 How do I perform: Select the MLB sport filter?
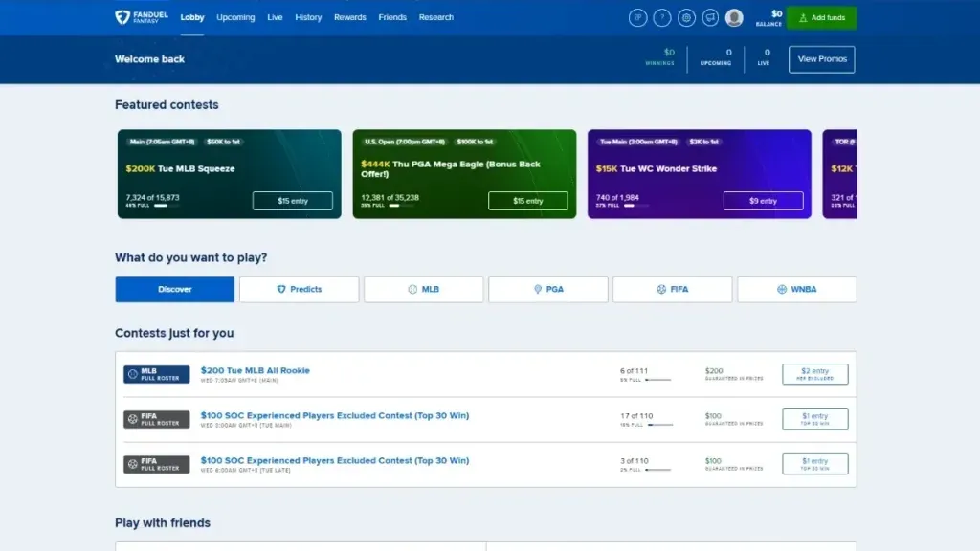[424, 290]
